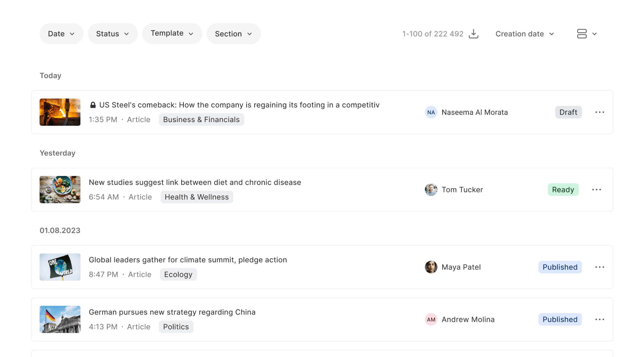Open more options for the US Steel article
This screenshot has width=644, height=357.
[599, 112]
